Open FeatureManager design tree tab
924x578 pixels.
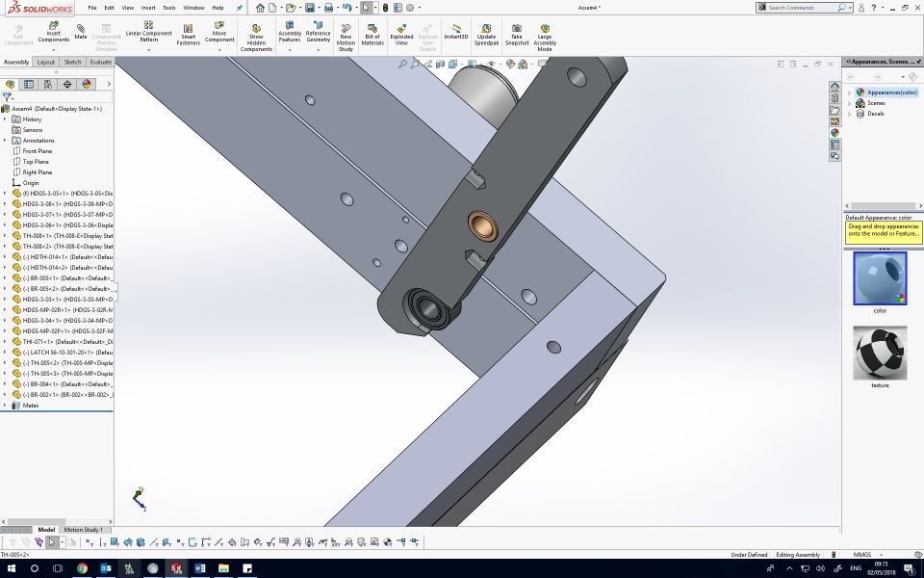click(10, 84)
